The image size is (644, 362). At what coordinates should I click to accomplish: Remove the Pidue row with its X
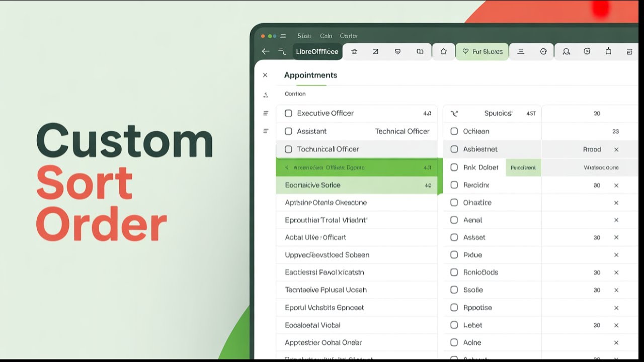616,255
